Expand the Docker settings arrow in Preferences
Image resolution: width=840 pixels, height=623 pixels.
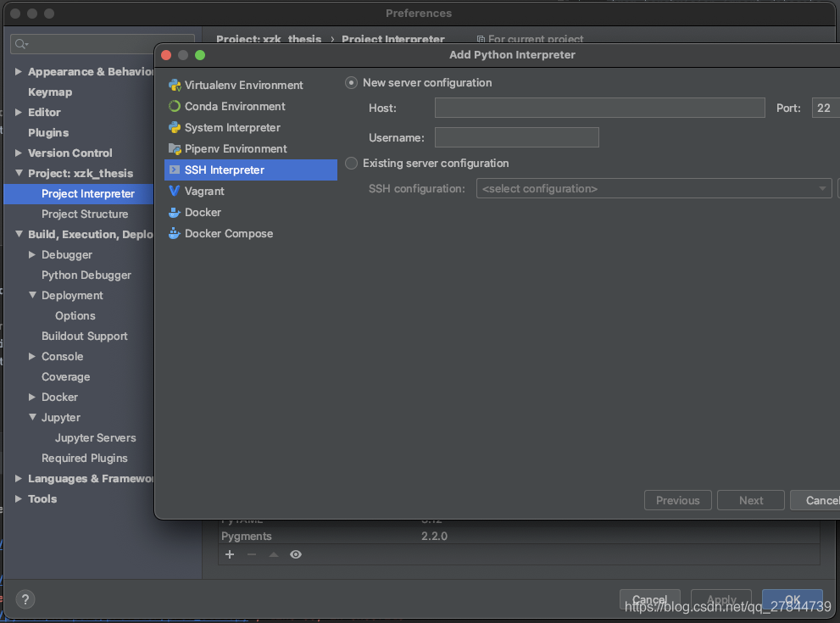coord(32,397)
